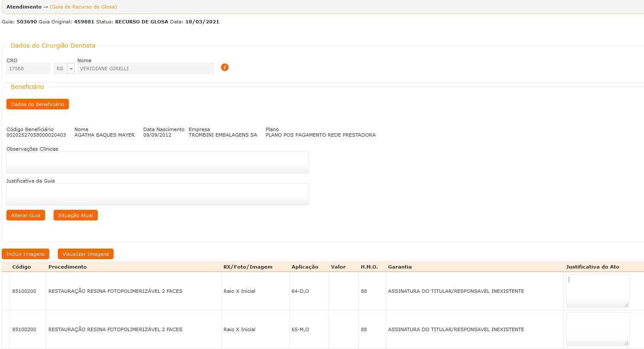Click the Procedimento column header
Viewport: 644px width, 349px height.
pyautogui.click(x=68, y=267)
